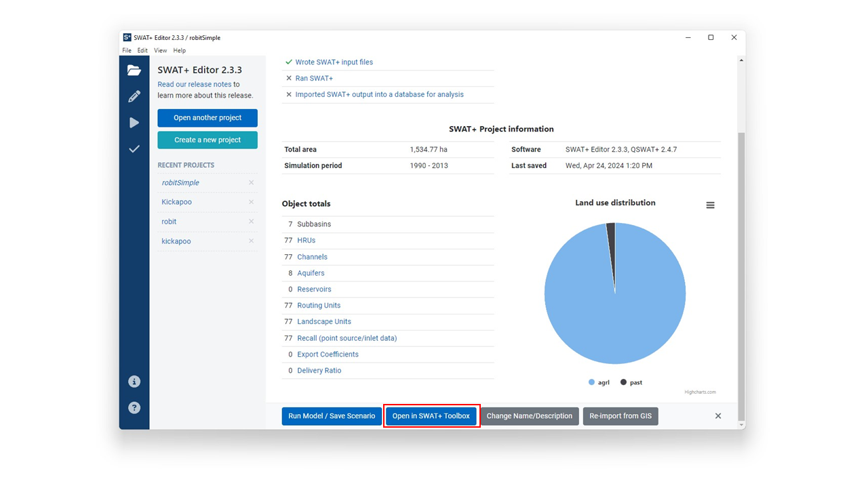
Task: Remove lowercase kickapoo from recent projects
Action: pyautogui.click(x=251, y=241)
